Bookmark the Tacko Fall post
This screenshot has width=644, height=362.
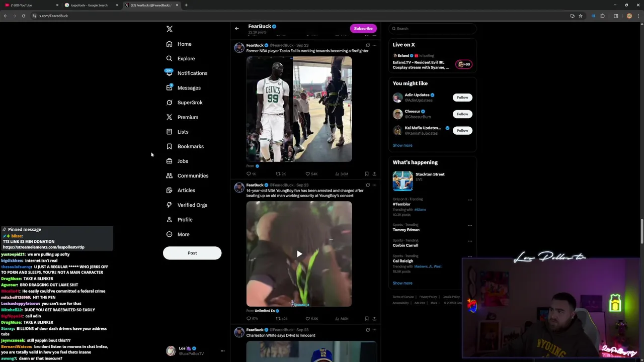(x=367, y=174)
